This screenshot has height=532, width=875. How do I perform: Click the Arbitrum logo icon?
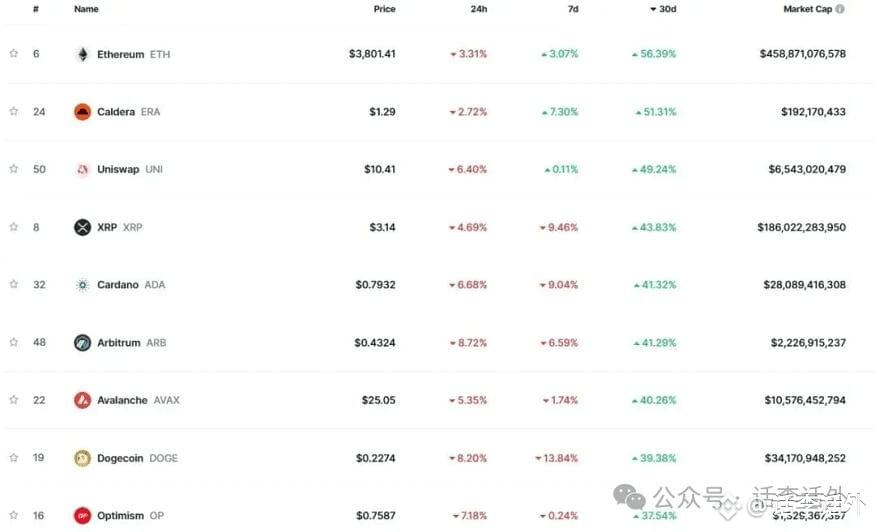point(83,342)
